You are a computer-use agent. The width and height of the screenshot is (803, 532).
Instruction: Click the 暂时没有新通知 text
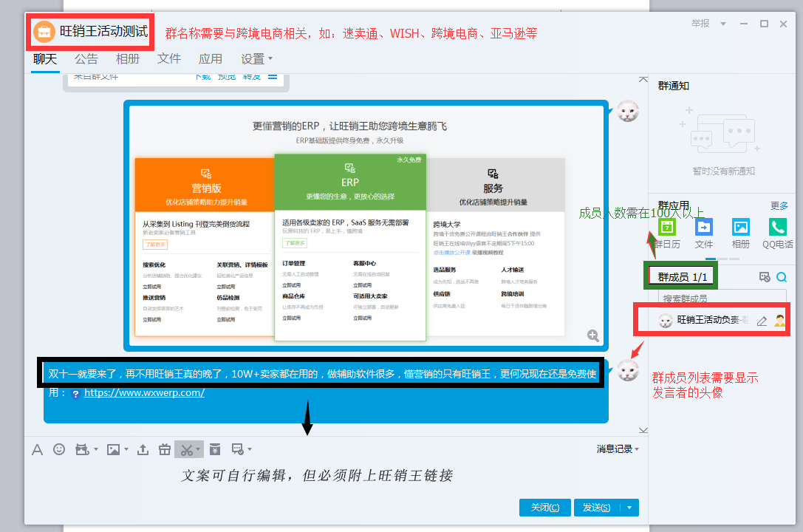click(x=723, y=171)
